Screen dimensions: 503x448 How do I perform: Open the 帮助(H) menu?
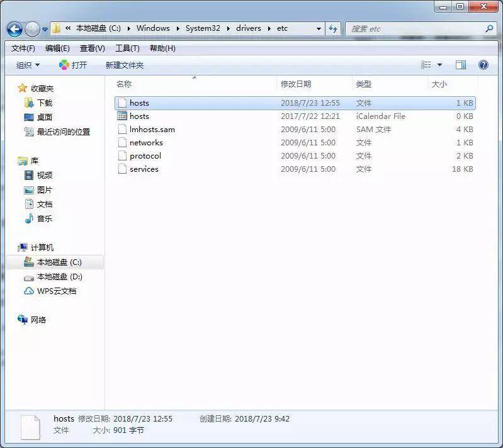(162, 48)
